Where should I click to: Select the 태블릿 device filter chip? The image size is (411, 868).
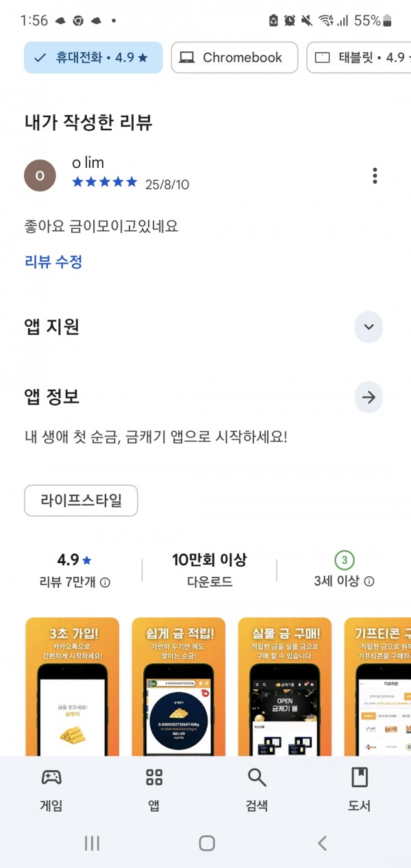pos(359,58)
